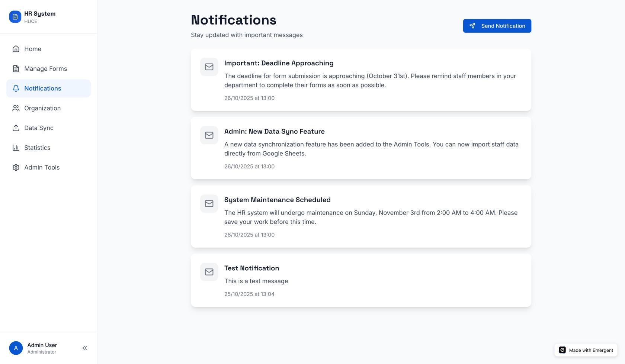Click the envelope icon on Deadline Approaching
The width and height of the screenshot is (625, 364).
(209, 67)
